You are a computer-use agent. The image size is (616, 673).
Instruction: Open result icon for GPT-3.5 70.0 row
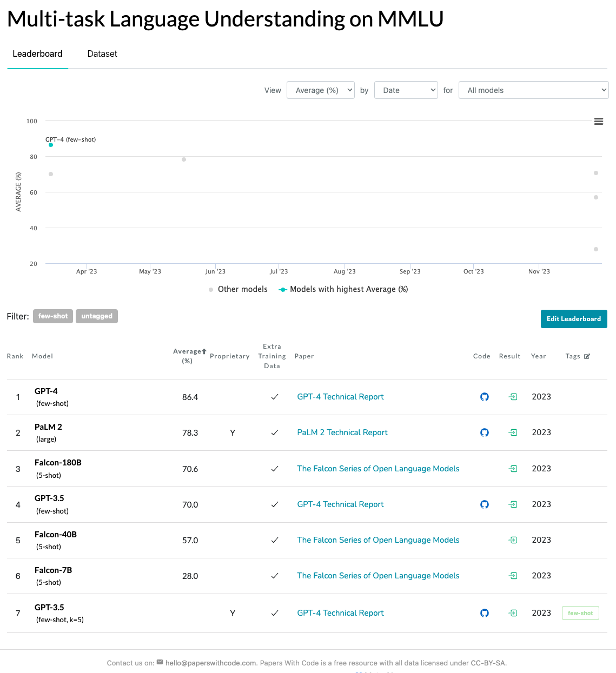[513, 504]
